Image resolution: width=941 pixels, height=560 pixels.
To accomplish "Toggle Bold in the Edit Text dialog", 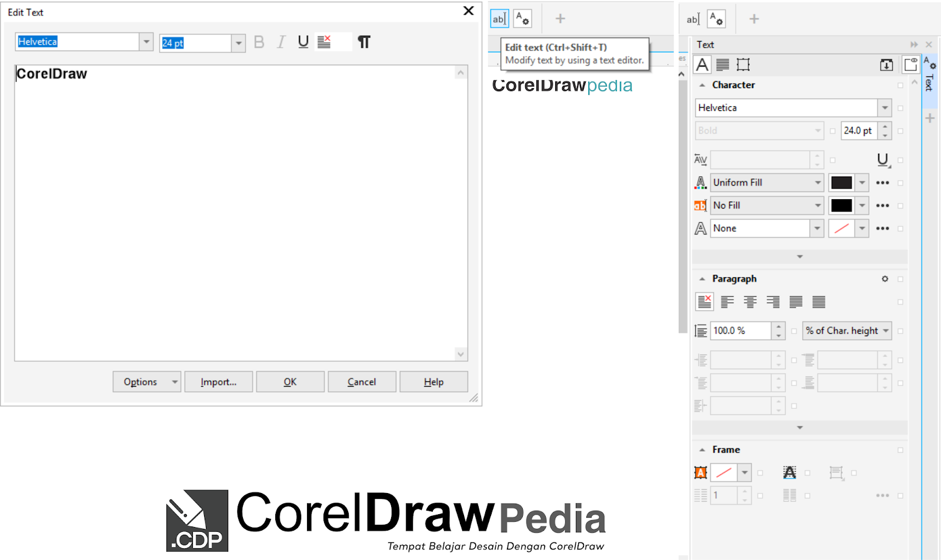I will pyautogui.click(x=259, y=42).
